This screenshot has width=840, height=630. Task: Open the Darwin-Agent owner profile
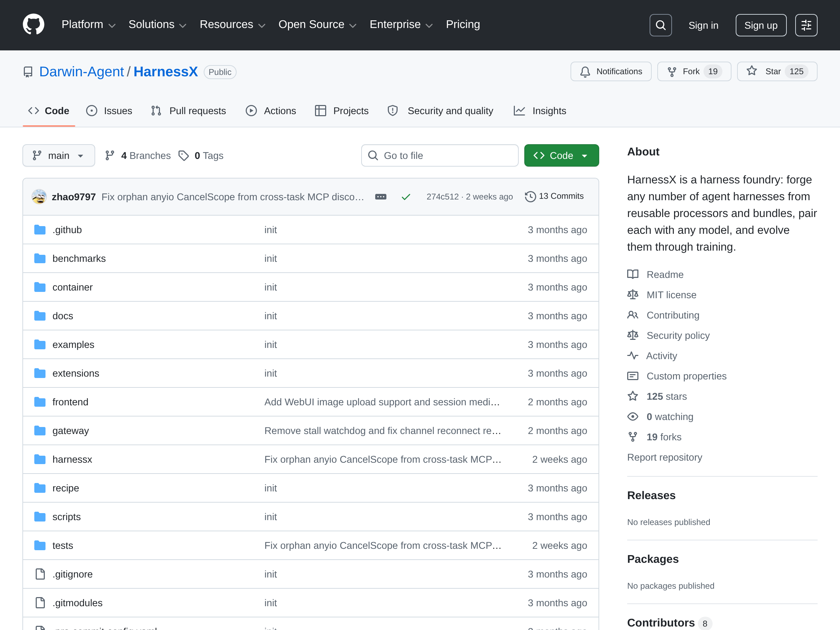click(81, 71)
